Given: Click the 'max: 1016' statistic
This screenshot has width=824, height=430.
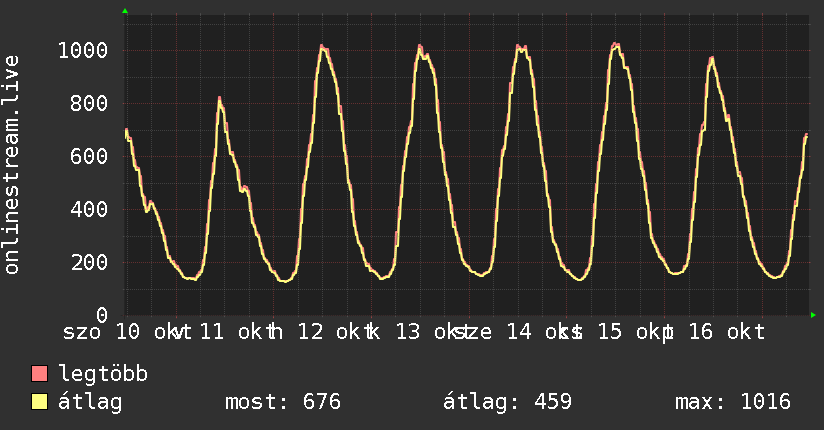Looking at the screenshot, I should [733, 402].
